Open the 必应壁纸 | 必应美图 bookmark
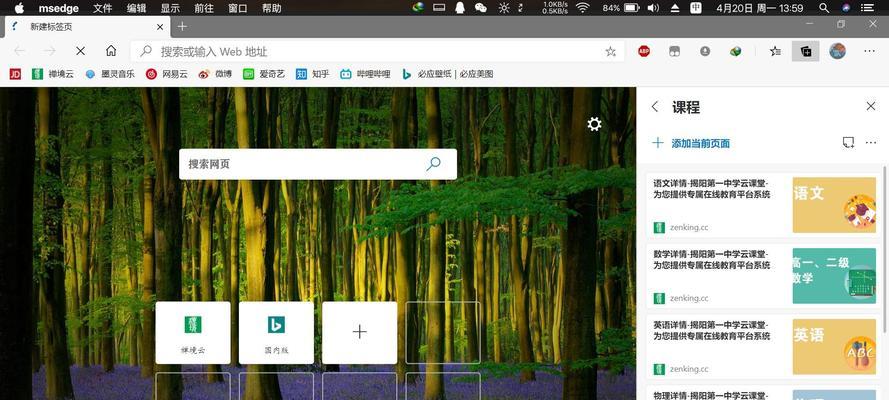 pyautogui.click(x=447, y=74)
